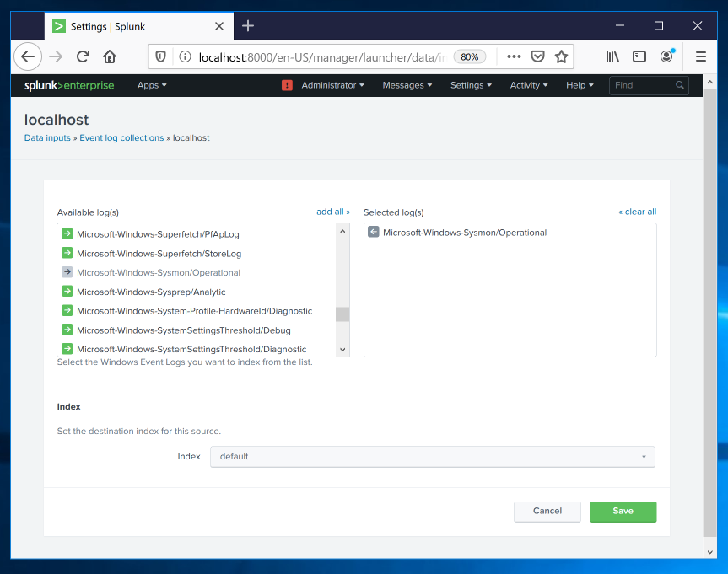Click Microsoft-Windows-Sysmon/Operational in Selected logs

[465, 233]
